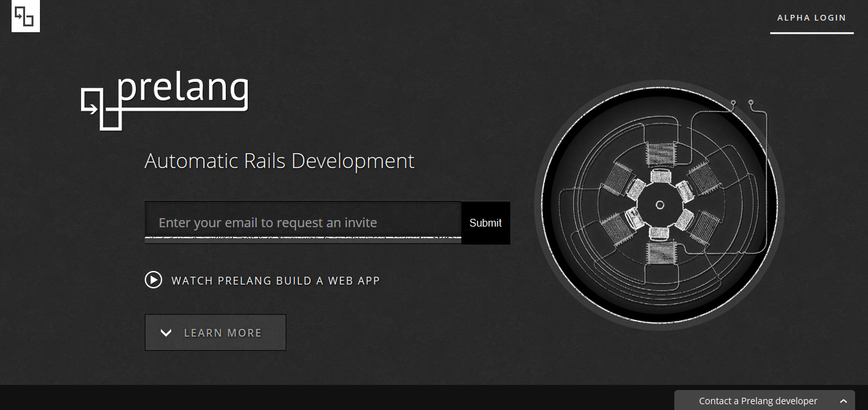Click the large prelang wordmark logo
Viewport: 868px width, 410px height.
(165, 102)
